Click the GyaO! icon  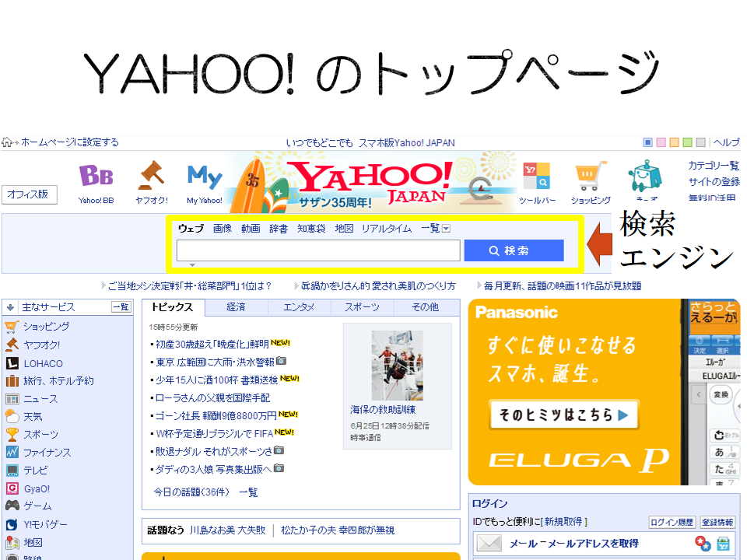(12, 488)
